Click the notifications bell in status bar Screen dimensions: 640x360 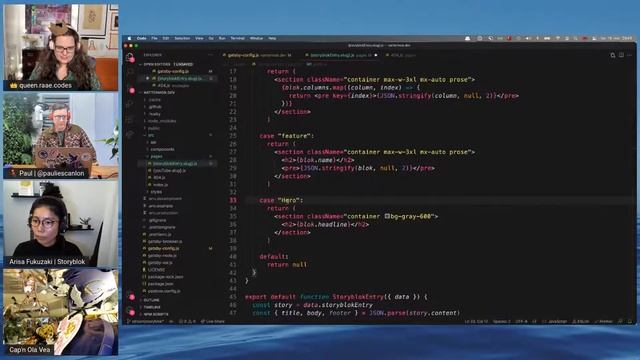(629, 322)
